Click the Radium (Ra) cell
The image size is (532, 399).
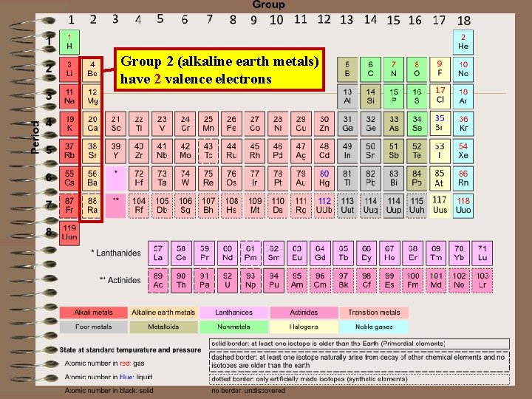click(92, 205)
